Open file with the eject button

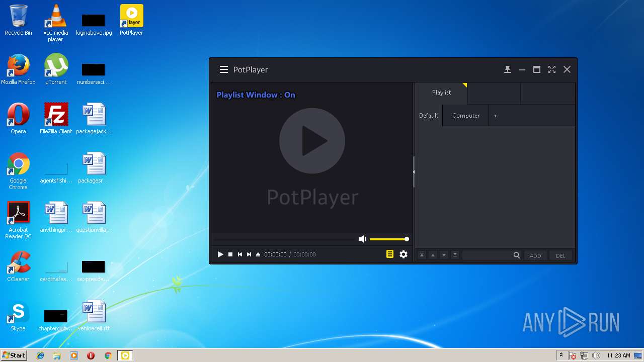(x=258, y=254)
